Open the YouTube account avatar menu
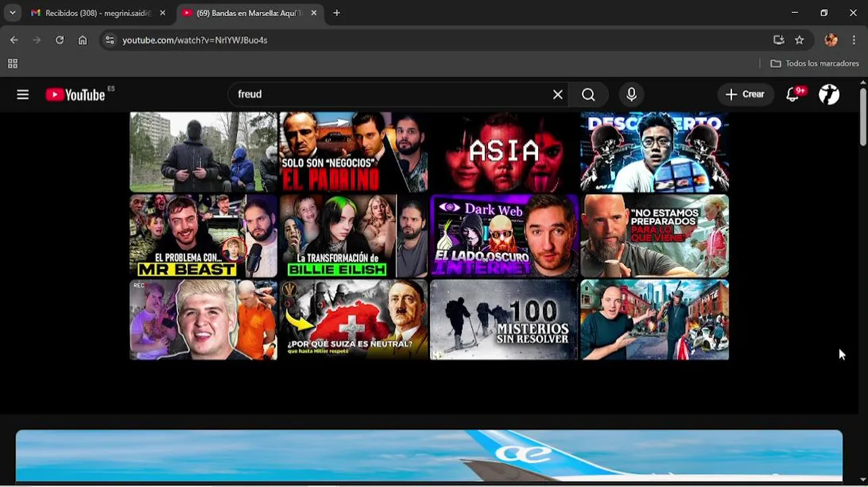The width and height of the screenshot is (868, 487). coord(829,95)
